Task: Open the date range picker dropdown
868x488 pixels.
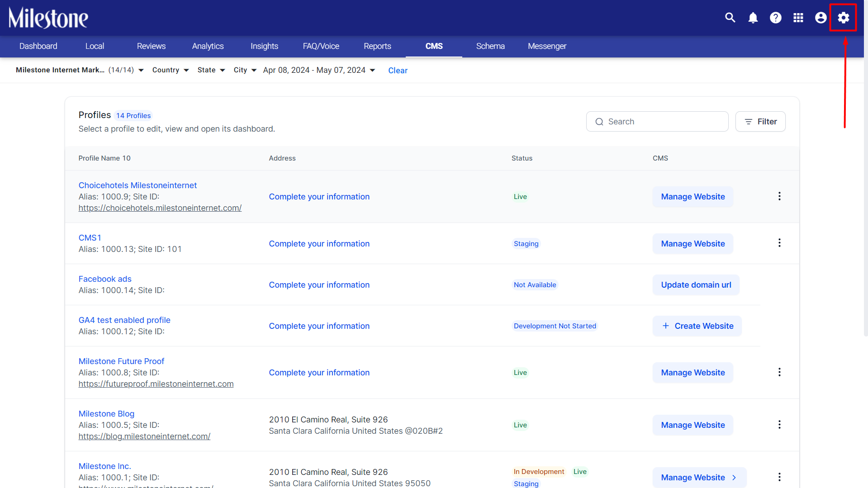Action: click(x=319, y=70)
